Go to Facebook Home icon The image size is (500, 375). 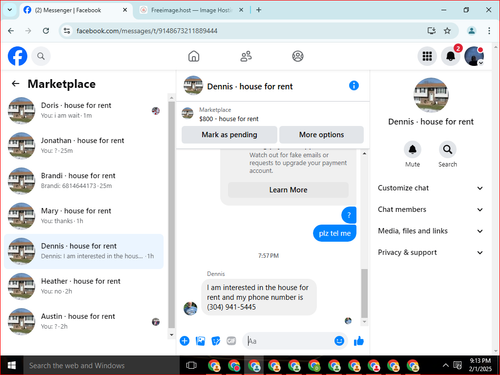click(x=194, y=56)
